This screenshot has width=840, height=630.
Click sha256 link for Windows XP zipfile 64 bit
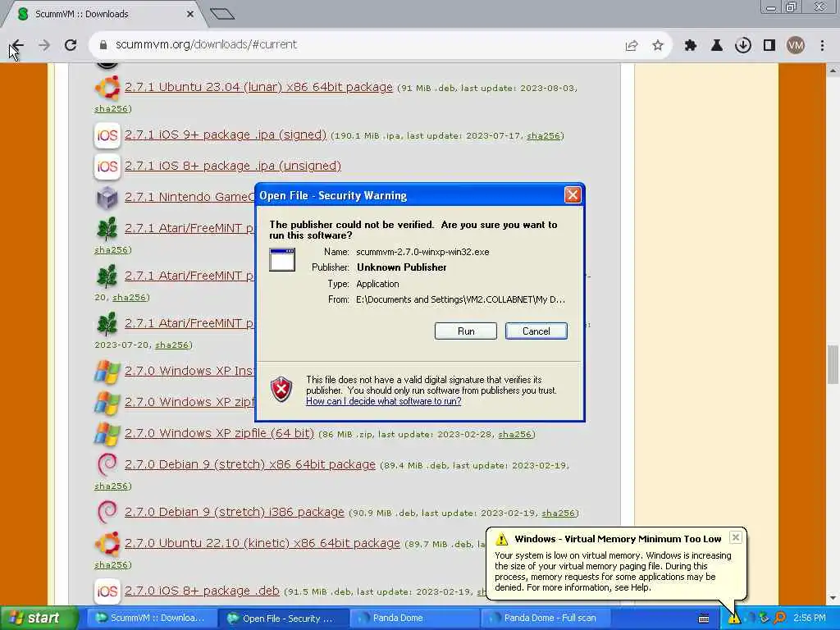click(515, 435)
